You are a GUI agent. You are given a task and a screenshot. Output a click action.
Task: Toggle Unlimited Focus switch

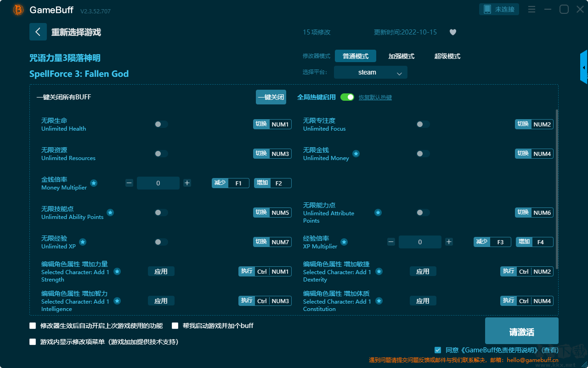pyautogui.click(x=423, y=124)
